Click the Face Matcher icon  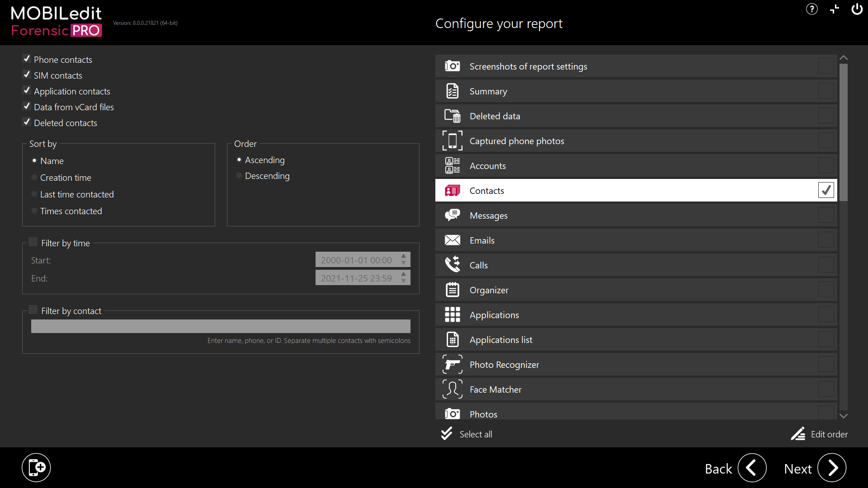click(x=452, y=389)
